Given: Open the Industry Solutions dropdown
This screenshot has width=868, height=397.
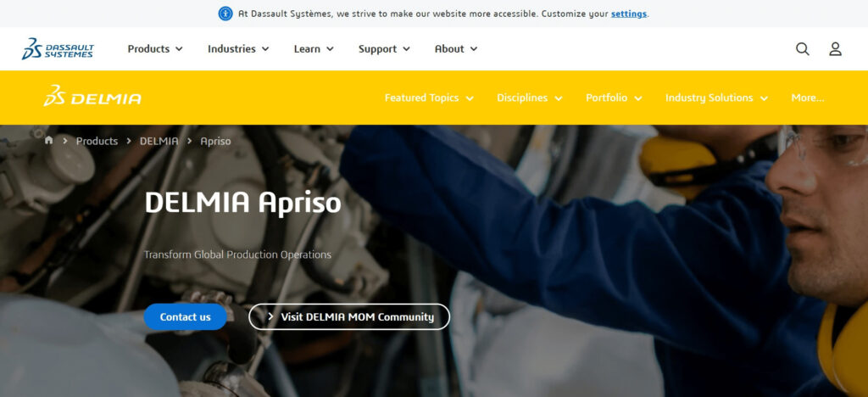Looking at the screenshot, I should coord(716,98).
